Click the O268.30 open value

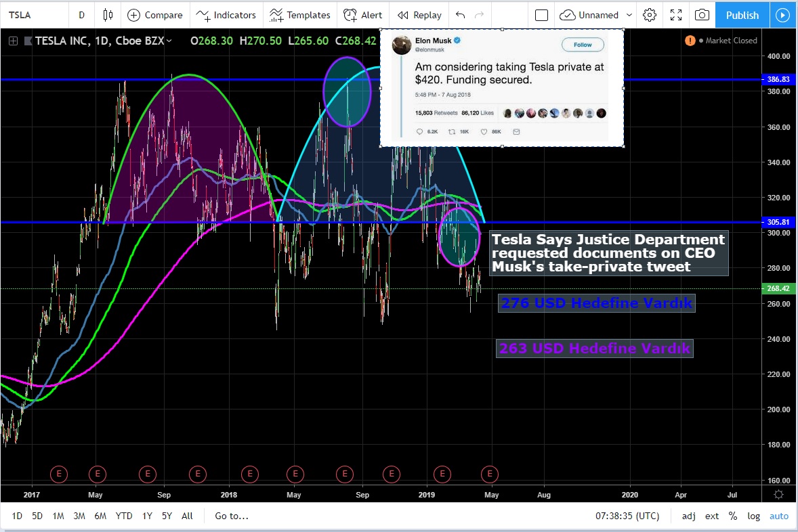click(x=211, y=41)
